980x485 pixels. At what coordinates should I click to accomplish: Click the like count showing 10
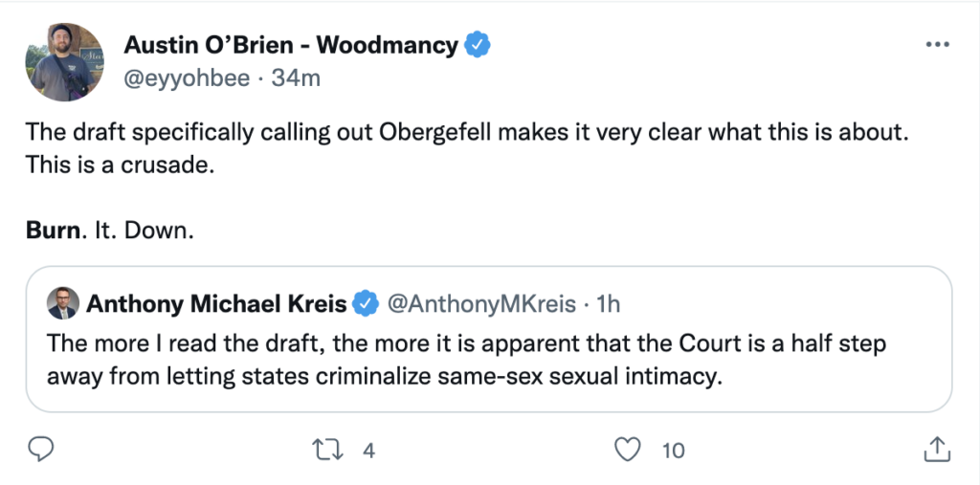(673, 450)
